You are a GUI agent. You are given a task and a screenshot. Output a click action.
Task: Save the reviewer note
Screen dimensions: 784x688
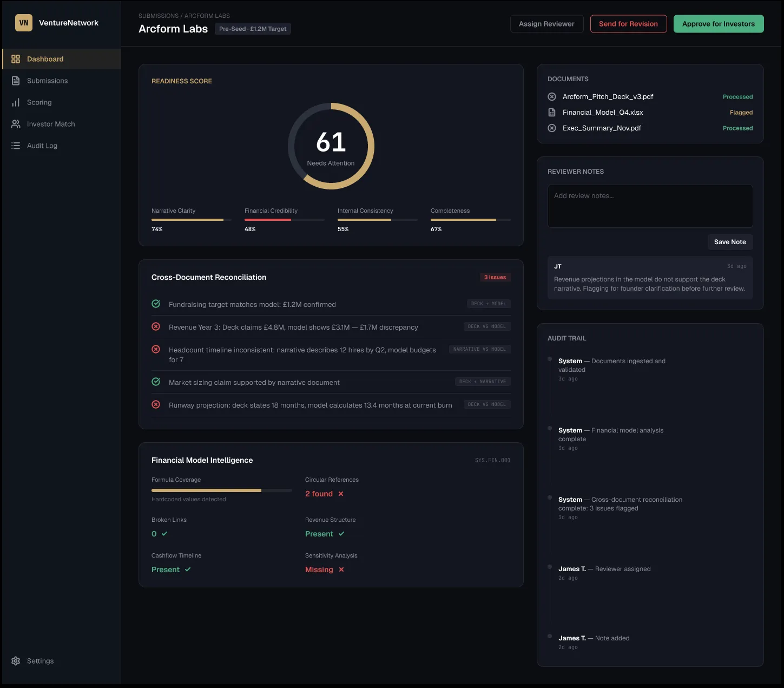pyautogui.click(x=730, y=242)
